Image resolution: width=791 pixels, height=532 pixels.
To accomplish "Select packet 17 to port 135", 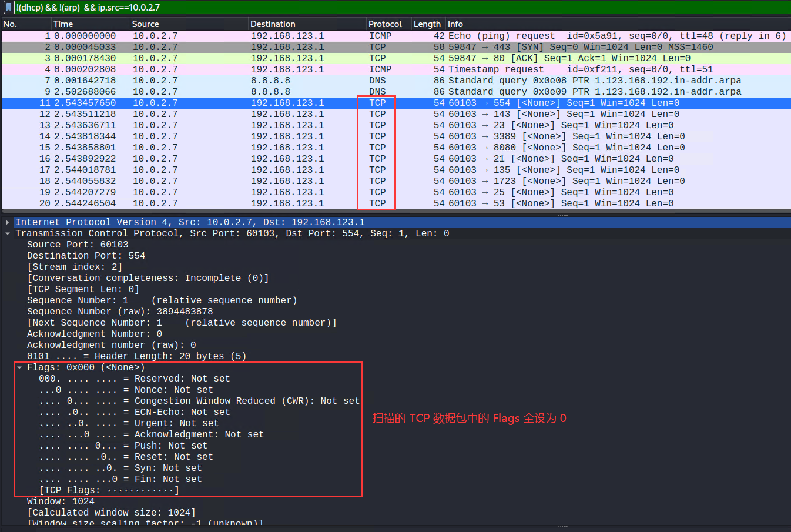I will (x=395, y=170).
